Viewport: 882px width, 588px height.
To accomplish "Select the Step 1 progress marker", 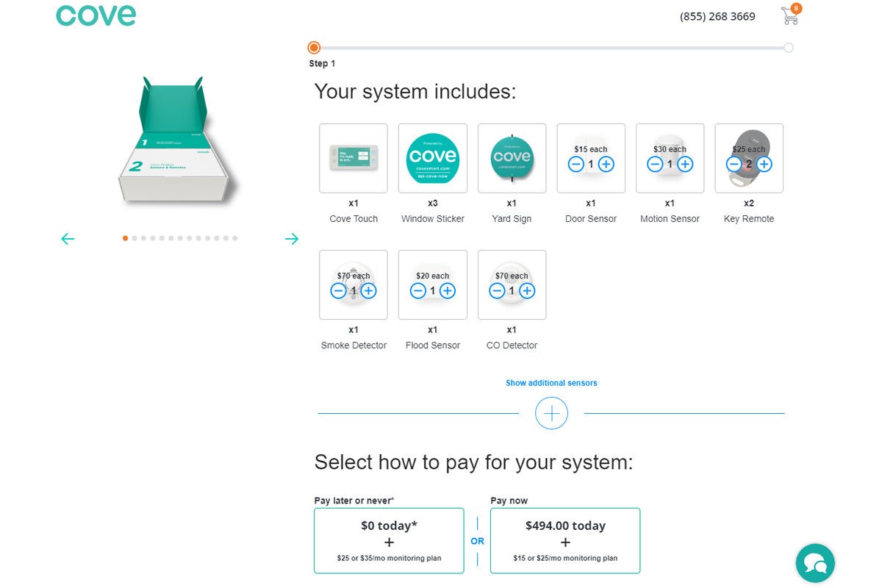I will pos(314,48).
